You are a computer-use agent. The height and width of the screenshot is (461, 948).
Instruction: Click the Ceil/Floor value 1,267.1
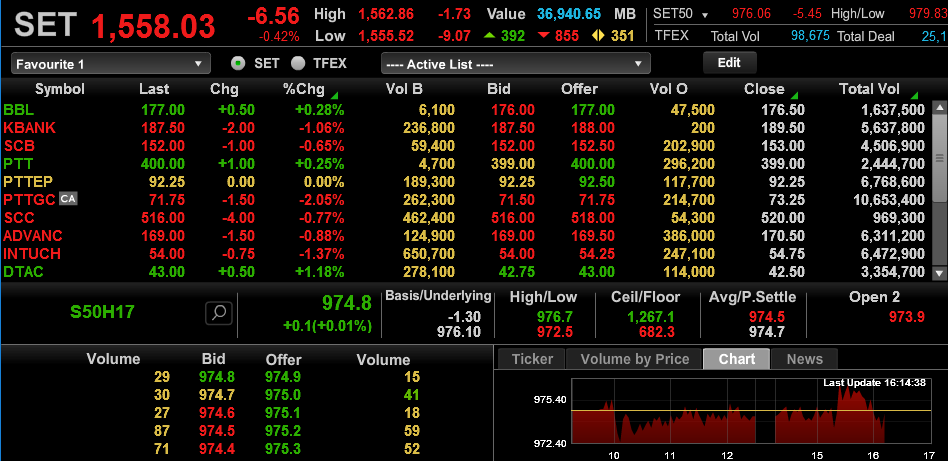click(651, 316)
